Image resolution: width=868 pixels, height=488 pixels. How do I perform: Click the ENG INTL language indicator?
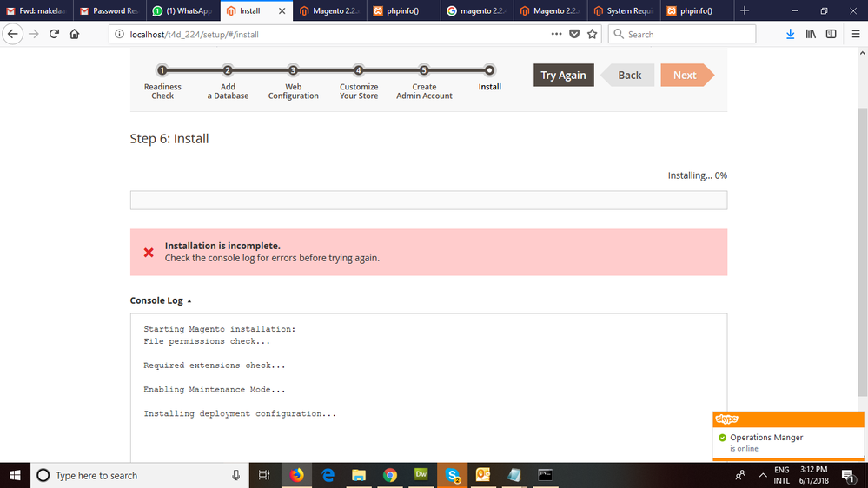tap(782, 475)
